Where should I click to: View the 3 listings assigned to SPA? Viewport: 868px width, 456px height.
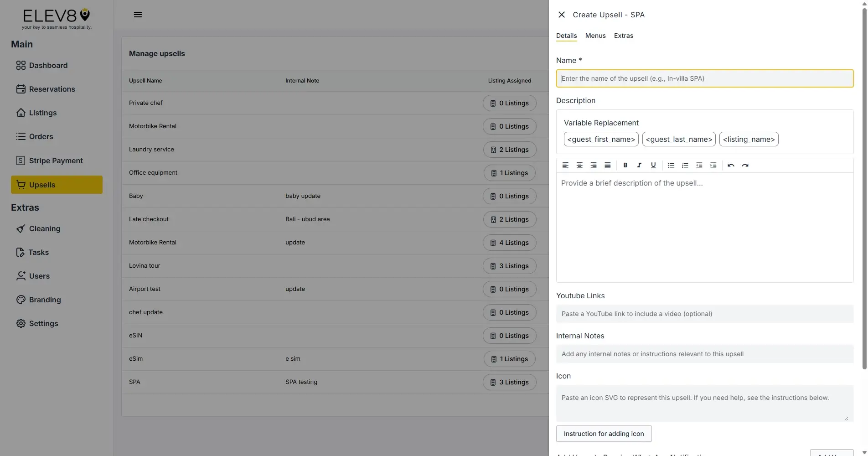click(509, 382)
